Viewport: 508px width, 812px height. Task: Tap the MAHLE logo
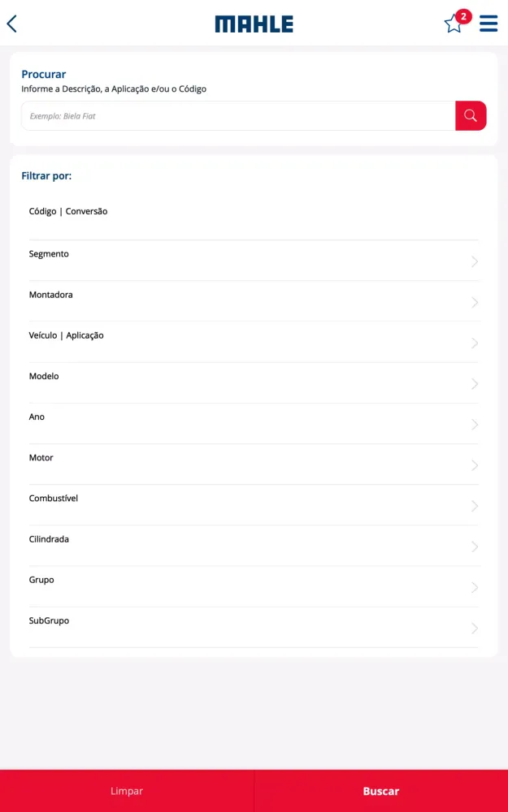254,24
